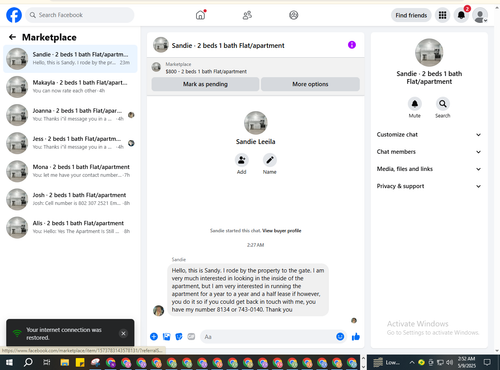Click Find friends button

coord(411,15)
